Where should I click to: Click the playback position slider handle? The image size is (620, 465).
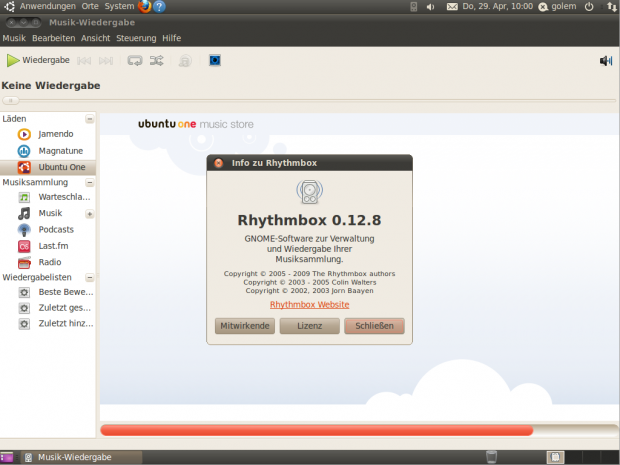pyautogui.click(x=11, y=100)
